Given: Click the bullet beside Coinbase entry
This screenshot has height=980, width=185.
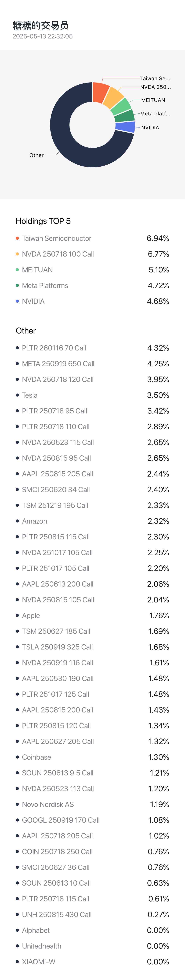Looking at the screenshot, I should click(17, 757).
